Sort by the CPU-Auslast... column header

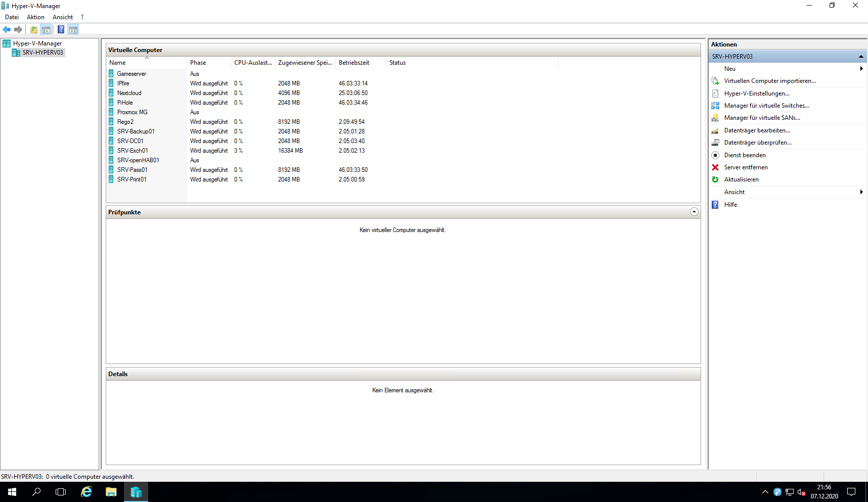(253, 63)
